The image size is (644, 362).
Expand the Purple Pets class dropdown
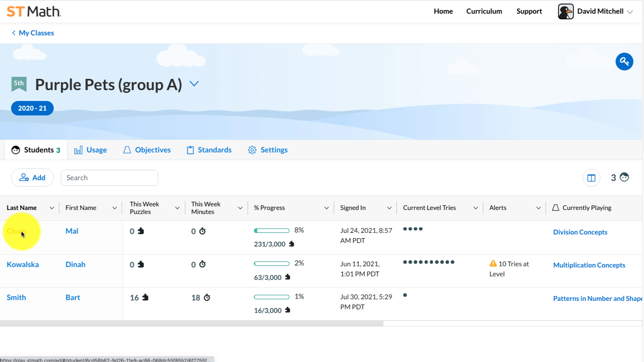pyautogui.click(x=194, y=84)
